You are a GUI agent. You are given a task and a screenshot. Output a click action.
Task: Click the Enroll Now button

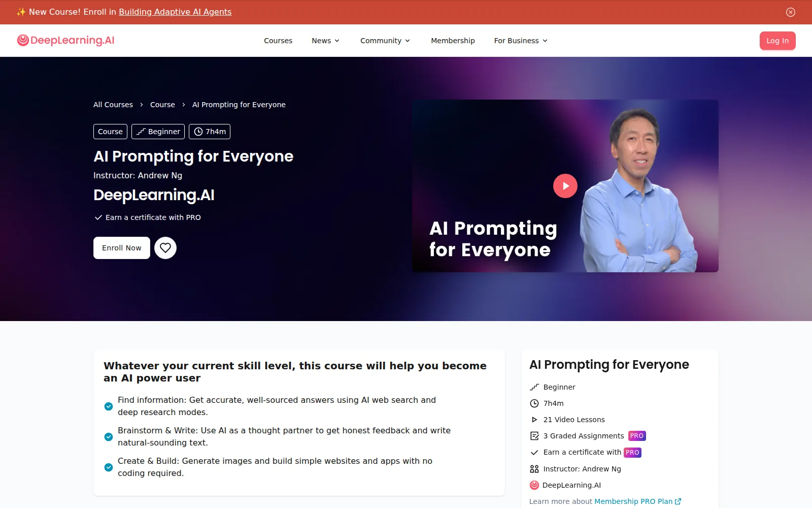122,248
